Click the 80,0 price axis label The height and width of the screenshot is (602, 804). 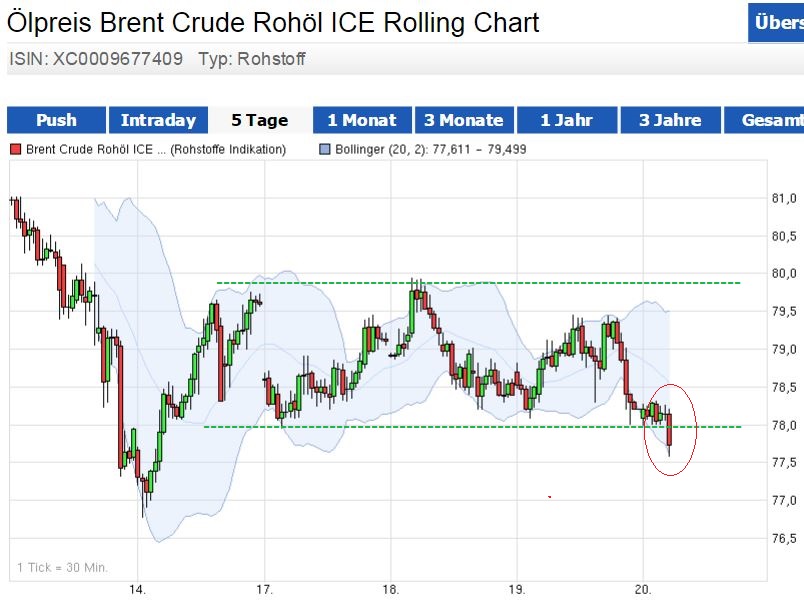[x=784, y=273]
